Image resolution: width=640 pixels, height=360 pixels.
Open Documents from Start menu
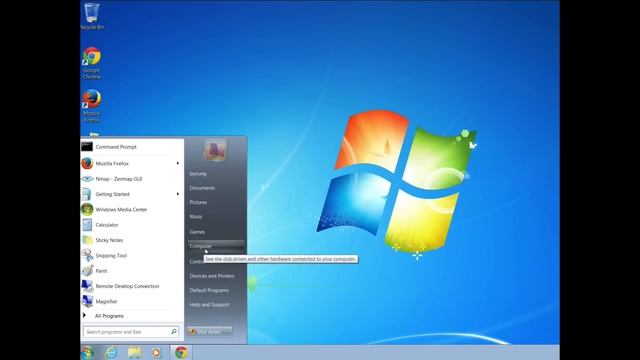click(x=202, y=188)
